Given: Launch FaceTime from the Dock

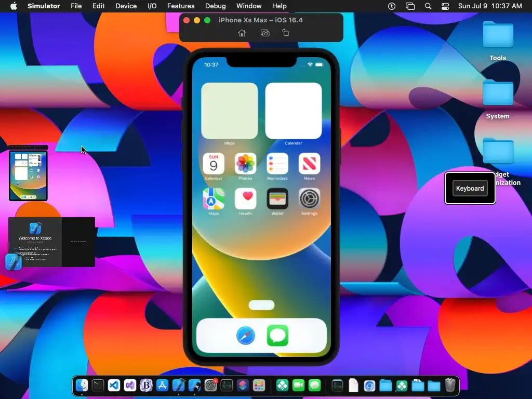Looking at the screenshot, I should tap(299, 385).
